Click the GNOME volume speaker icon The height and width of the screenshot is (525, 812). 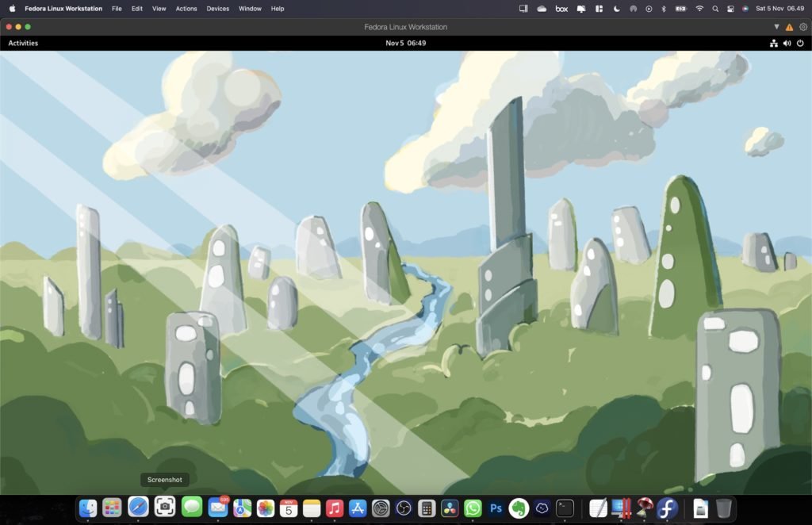coord(787,44)
